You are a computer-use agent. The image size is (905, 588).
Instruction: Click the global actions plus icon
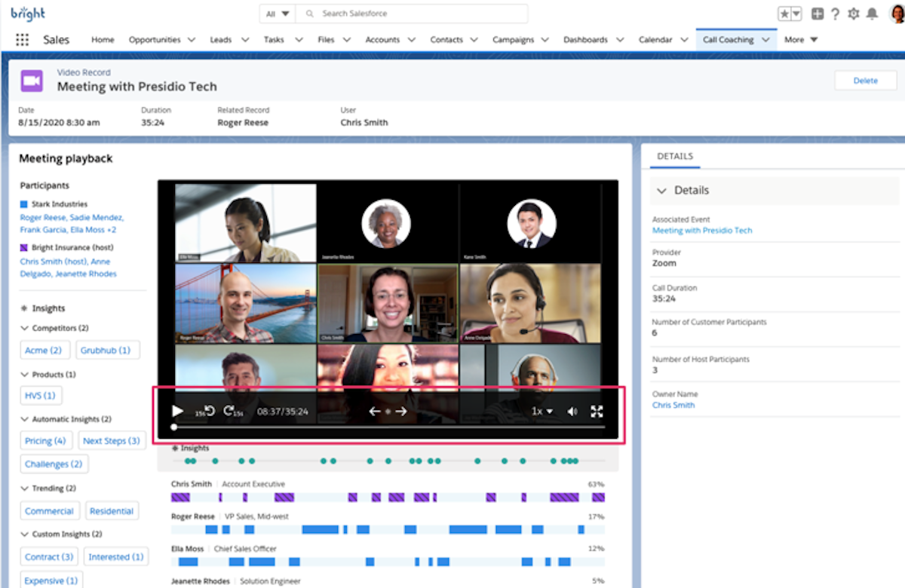pos(818,14)
